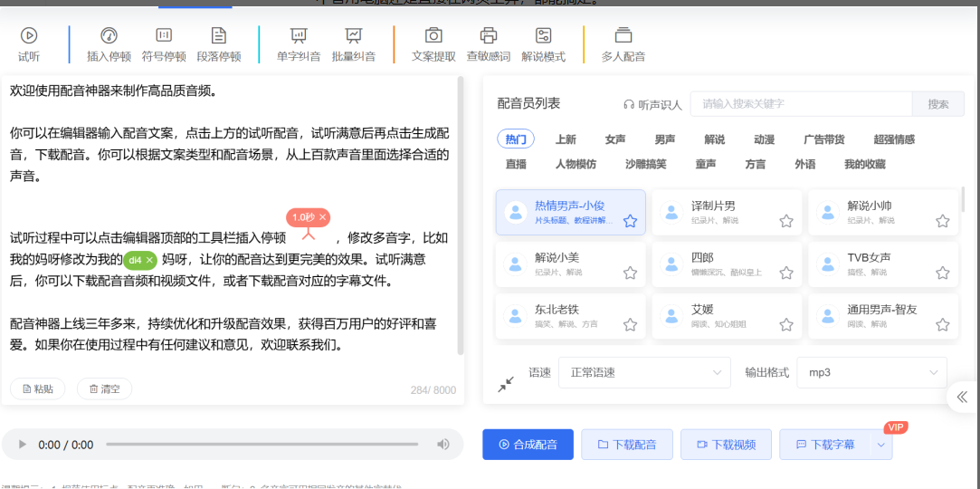The image size is (980, 489).
Task: Click the 搜索 search button
Action: point(938,104)
